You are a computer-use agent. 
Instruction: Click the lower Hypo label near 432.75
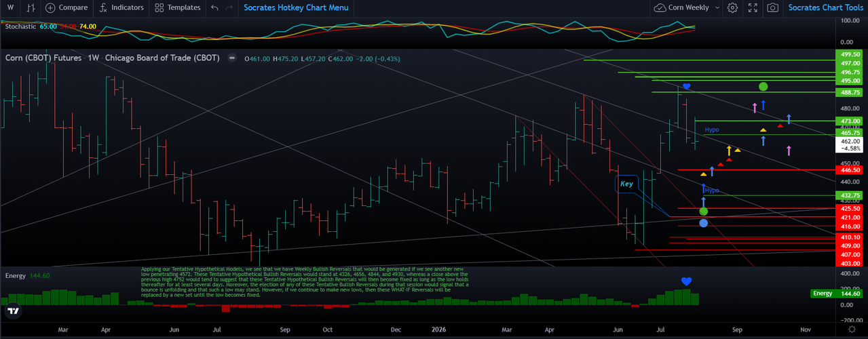(712, 191)
